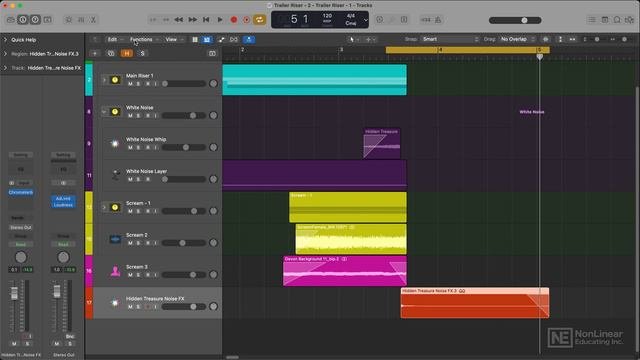Screen dimensions: 640x360
Task: Click the global Solo S button in track header
Action: (x=142, y=53)
